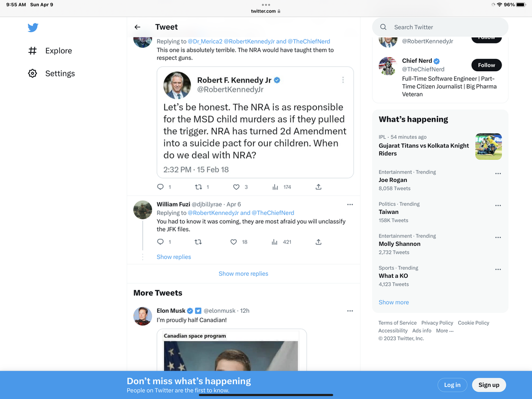View analytics showing 421 views
The width and height of the screenshot is (532, 399).
(275, 242)
